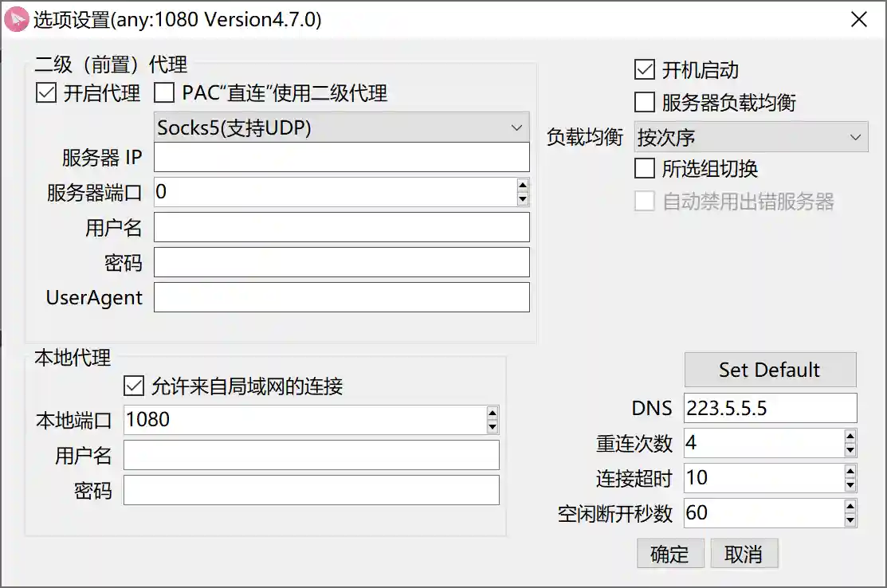The height and width of the screenshot is (588, 887).
Task: Click the 取消 button
Action: point(744,555)
